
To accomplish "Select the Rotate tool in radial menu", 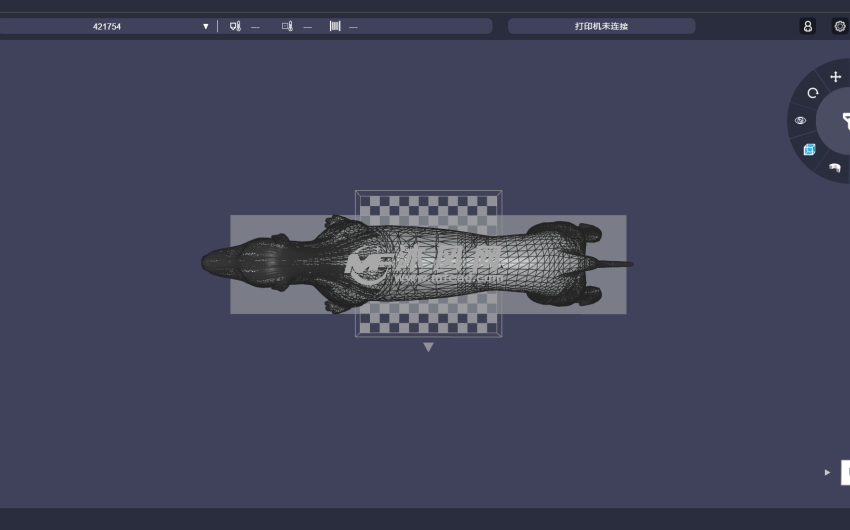I will pyautogui.click(x=812, y=93).
